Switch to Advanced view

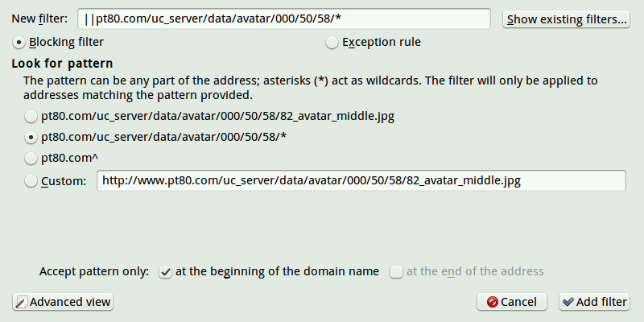coord(63,302)
